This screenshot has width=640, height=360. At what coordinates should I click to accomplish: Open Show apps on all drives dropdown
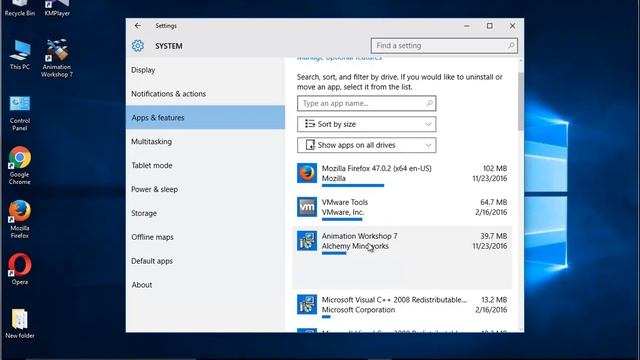coord(367,145)
